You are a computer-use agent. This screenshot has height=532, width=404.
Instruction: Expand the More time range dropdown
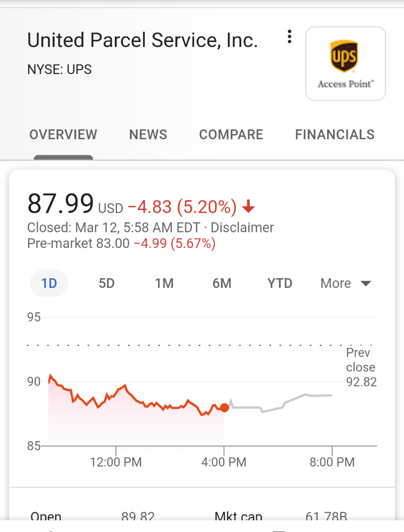(346, 284)
